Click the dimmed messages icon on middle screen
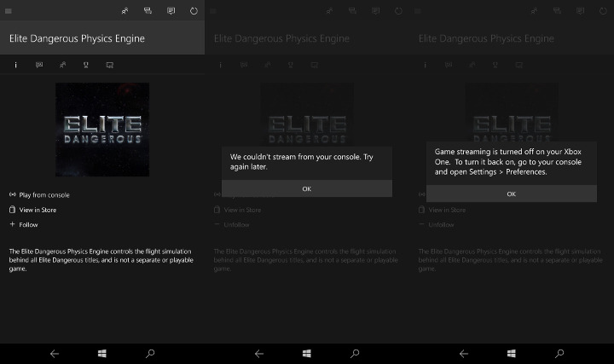The image size is (614, 364). pos(375,11)
